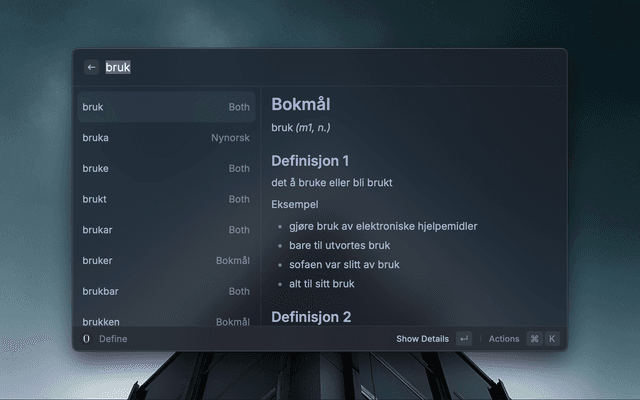Image resolution: width=640 pixels, height=400 pixels.
Task: Click the Definisjon 2 heading
Action: point(311,317)
